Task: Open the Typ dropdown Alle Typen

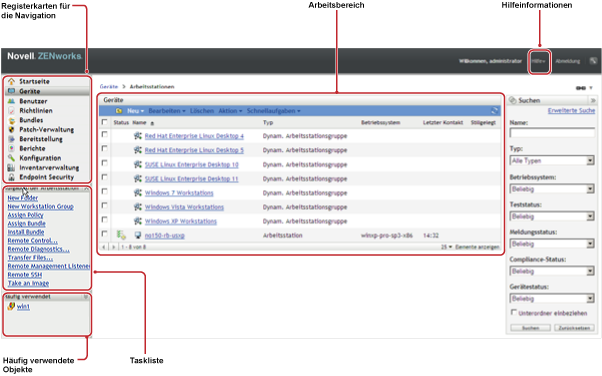Action: [x=552, y=161]
